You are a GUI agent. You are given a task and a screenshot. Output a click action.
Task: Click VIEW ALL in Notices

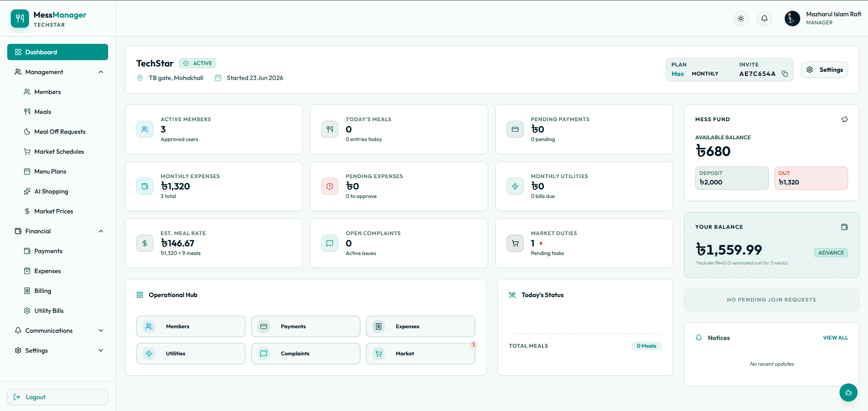click(835, 338)
